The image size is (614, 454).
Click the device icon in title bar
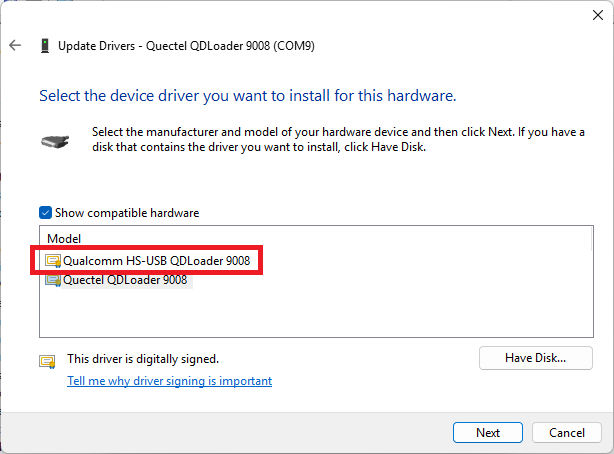point(45,46)
